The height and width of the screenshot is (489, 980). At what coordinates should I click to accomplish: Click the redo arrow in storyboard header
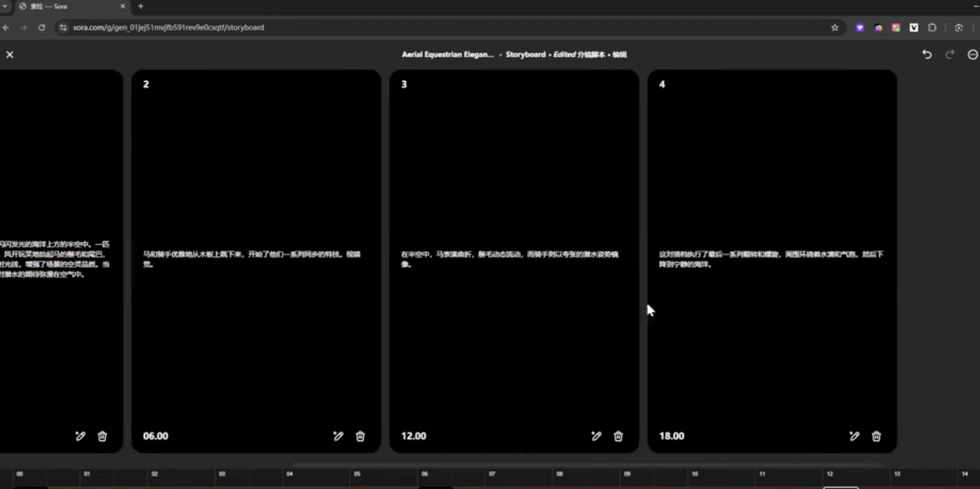[949, 54]
